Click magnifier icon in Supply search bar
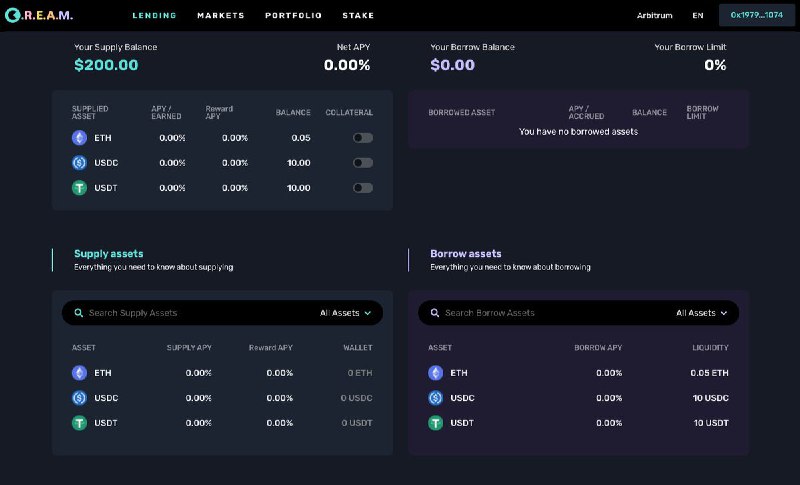The height and width of the screenshot is (485, 800). click(x=79, y=313)
